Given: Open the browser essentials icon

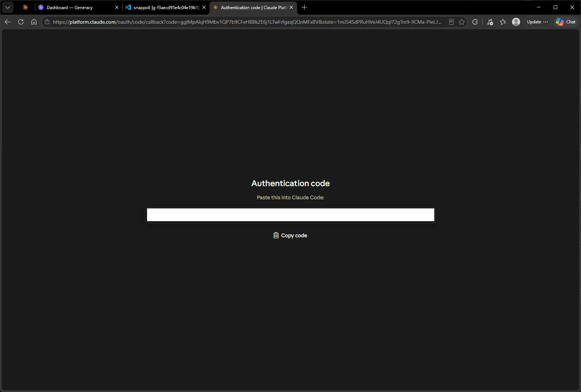Looking at the screenshot, I should tap(490, 22).
